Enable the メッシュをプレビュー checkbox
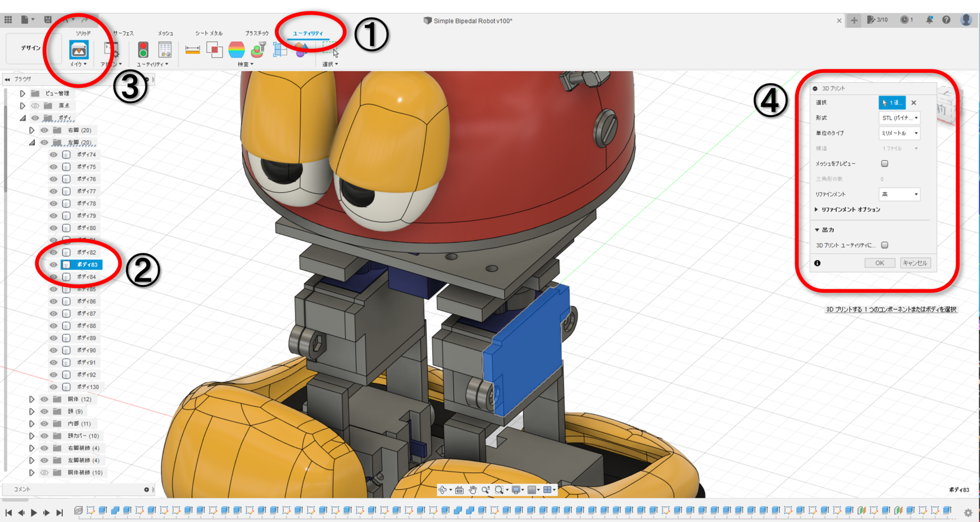 click(x=885, y=163)
